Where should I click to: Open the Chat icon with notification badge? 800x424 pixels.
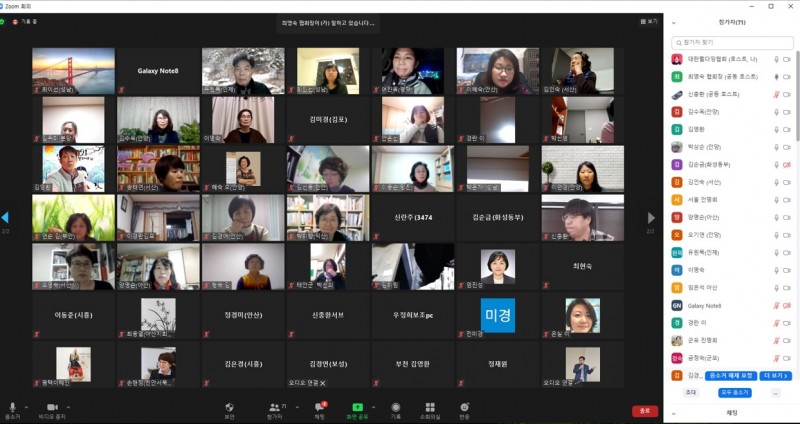[x=319, y=407]
